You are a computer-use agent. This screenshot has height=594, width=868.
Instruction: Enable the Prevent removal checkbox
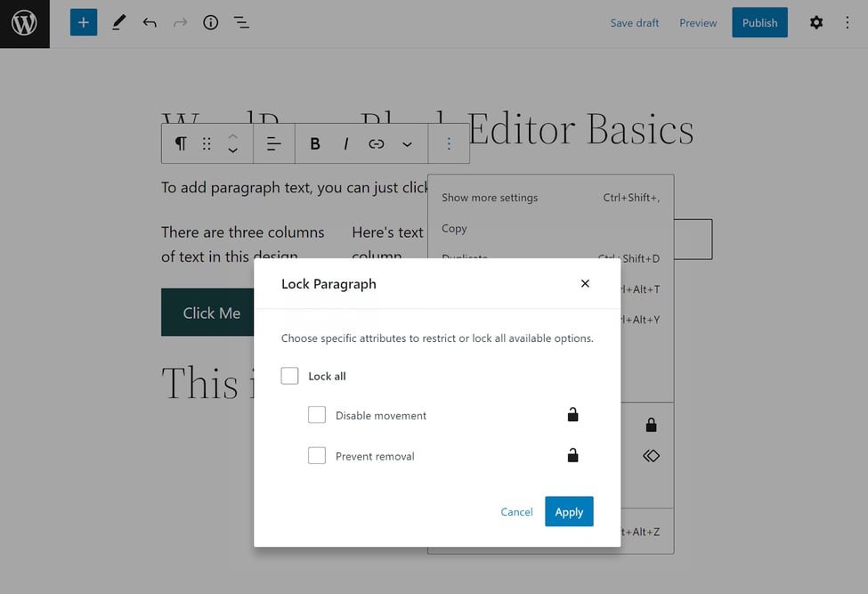(317, 456)
